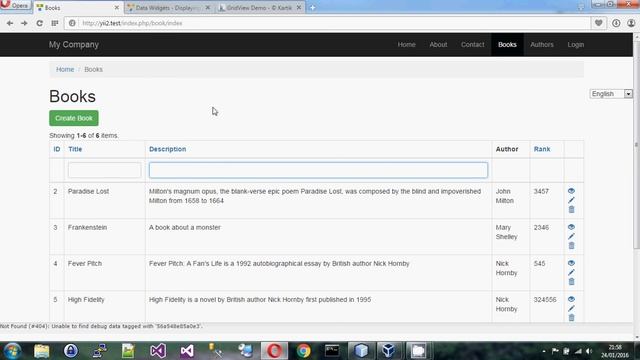Open the Authors navbar item
Image resolution: width=640 pixels, height=360 pixels.
pyautogui.click(x=542, y=44)
